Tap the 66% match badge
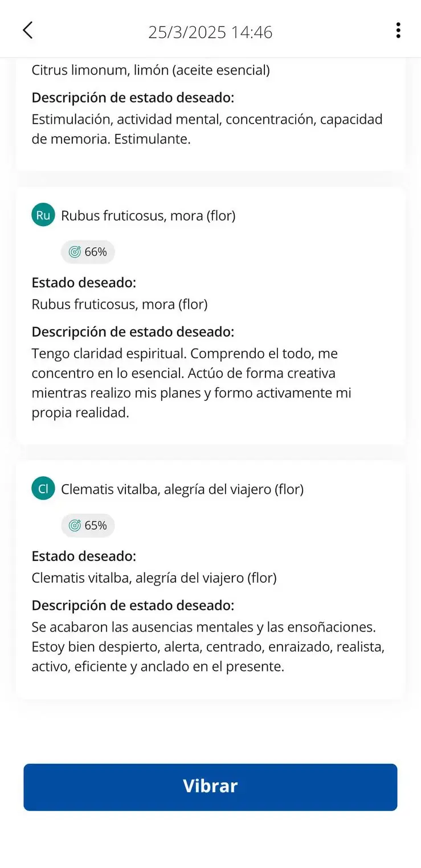Screen dimensions: 421x868 [x=88, y=252]
